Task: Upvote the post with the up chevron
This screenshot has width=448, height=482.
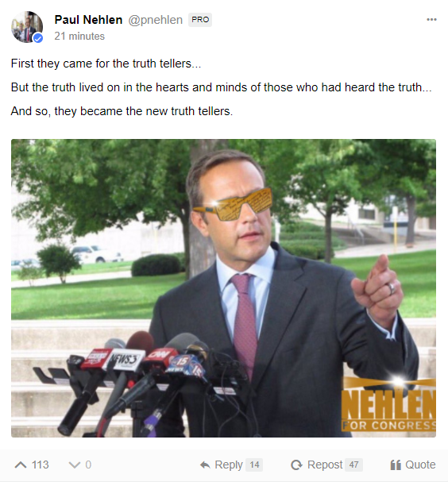Action: pos(21,465)
